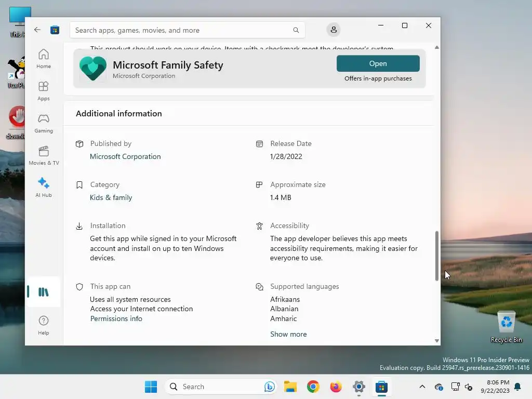Go to Home in the Store sidebar

pyautogui.click(x=44, y=59)
